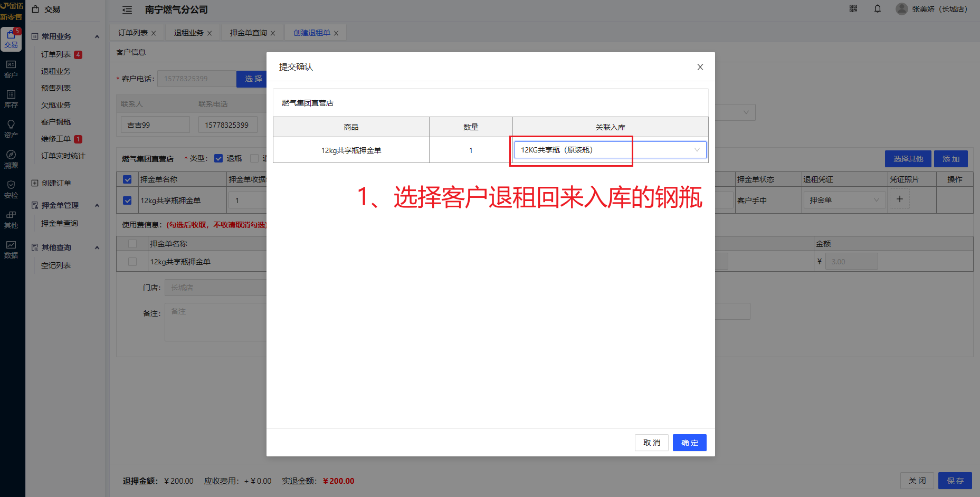Click the 安检 shield icon
This screenshot has width=980, height=497.
pos(11,189)
